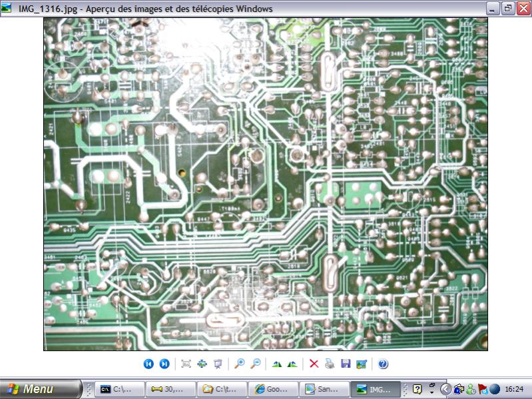This screenshot has width=532, height=399.
Task: Click the help balloon icon on taskbar
Action: 417,389
